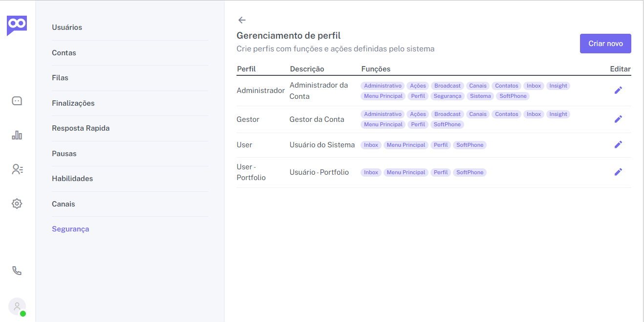Click SoftPhone tag in User - Portfolio row

click(470, 172)
